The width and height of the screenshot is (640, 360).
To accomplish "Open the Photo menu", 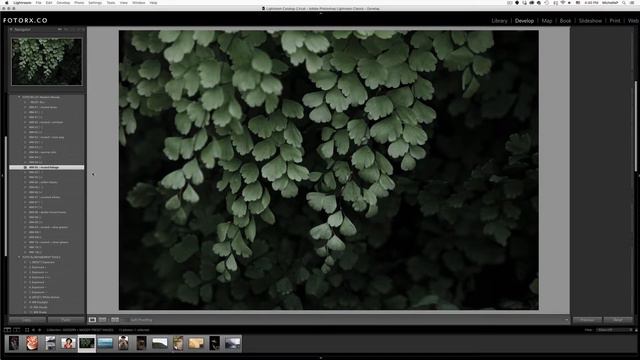I will coord(79,2).
